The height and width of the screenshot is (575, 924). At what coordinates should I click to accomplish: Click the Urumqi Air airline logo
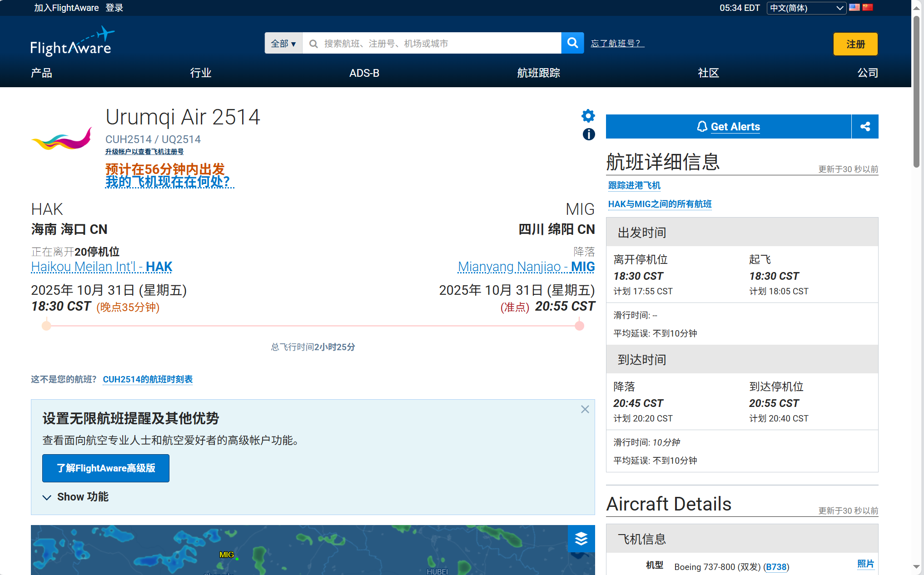tap(62, 139)
